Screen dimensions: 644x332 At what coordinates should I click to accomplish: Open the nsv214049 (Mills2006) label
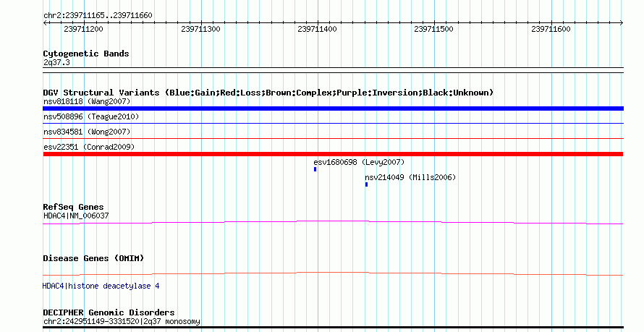[410, 177]
